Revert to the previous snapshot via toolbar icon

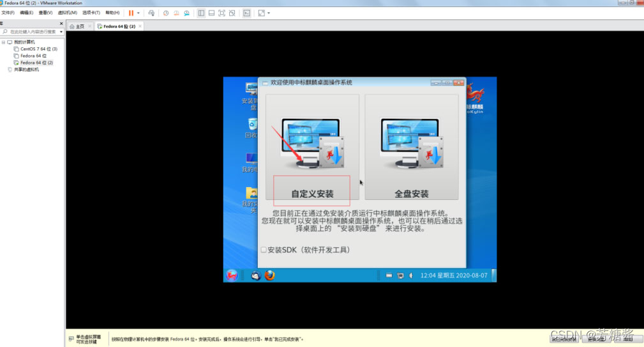pos(176,13)
